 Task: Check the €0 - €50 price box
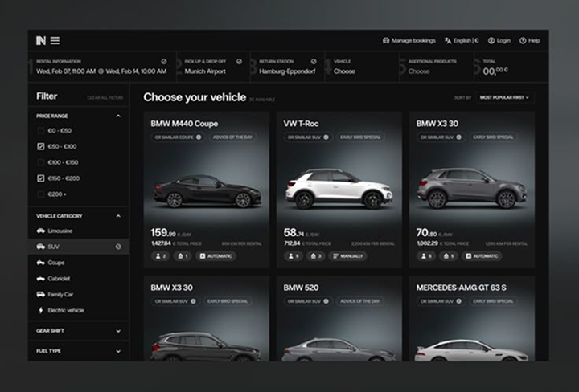[x=41, y=131]
